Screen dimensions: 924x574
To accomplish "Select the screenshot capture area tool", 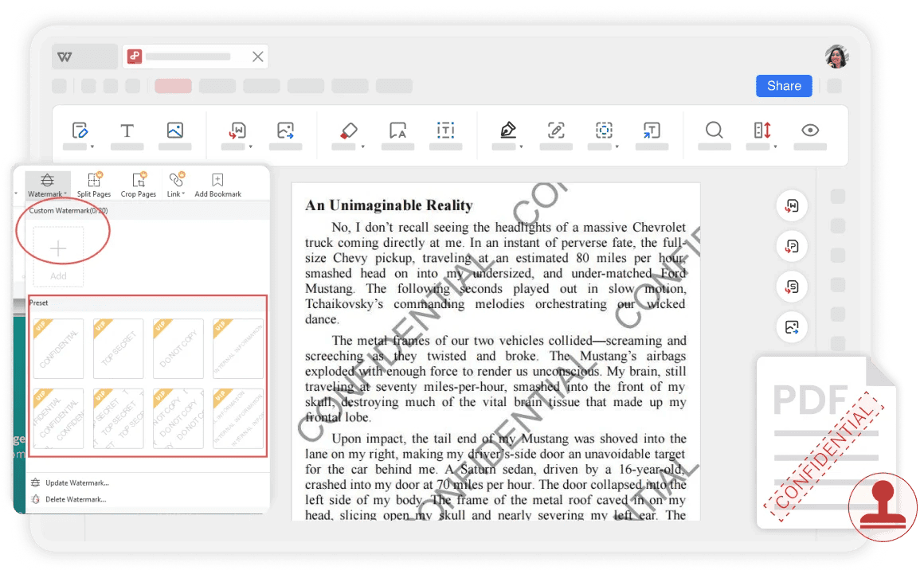I will 604,130.
